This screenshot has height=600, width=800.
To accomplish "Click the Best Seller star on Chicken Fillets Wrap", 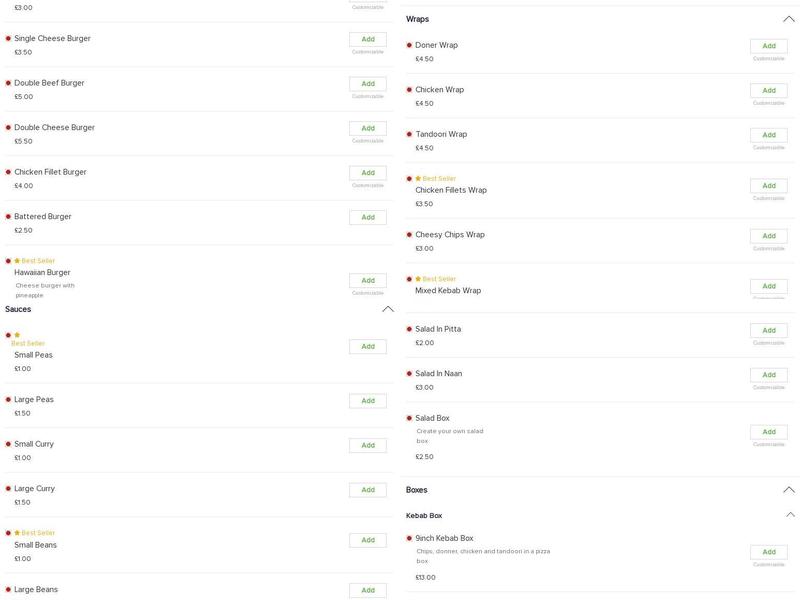I will coord(418,179).
